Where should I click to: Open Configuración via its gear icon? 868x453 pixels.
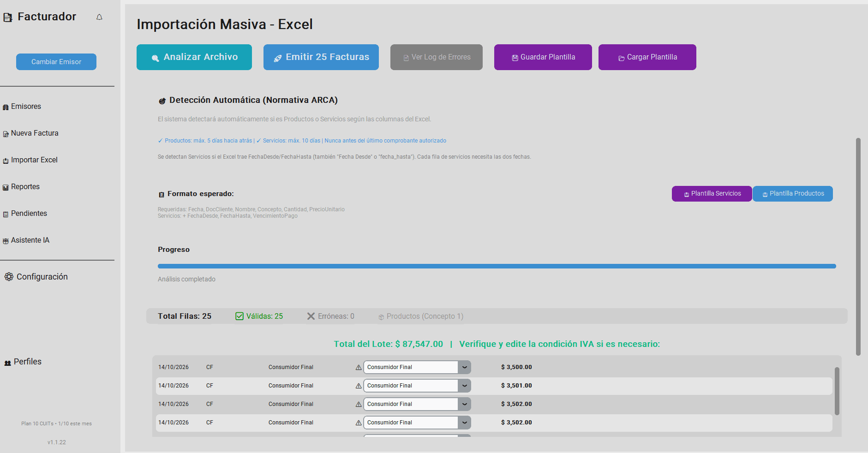pyautogui.click(x=9, y=277)
